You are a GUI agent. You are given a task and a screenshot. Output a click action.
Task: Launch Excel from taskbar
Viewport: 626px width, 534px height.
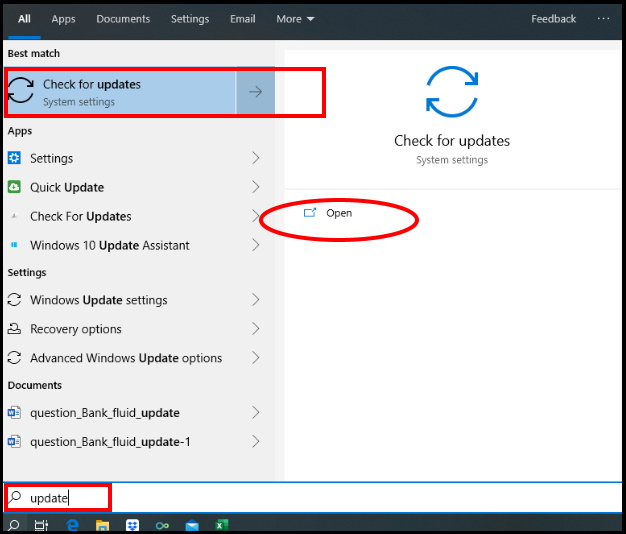[x=222, y=525]
